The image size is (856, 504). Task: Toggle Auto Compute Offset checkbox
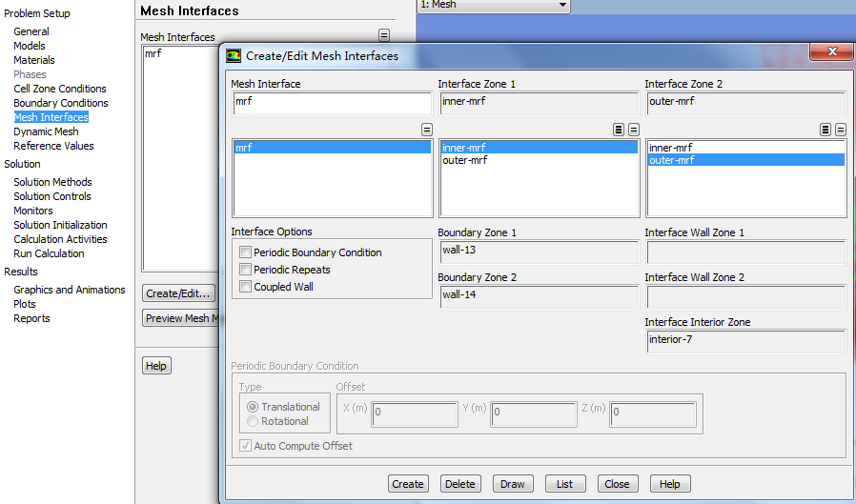(x=246, y=446)
